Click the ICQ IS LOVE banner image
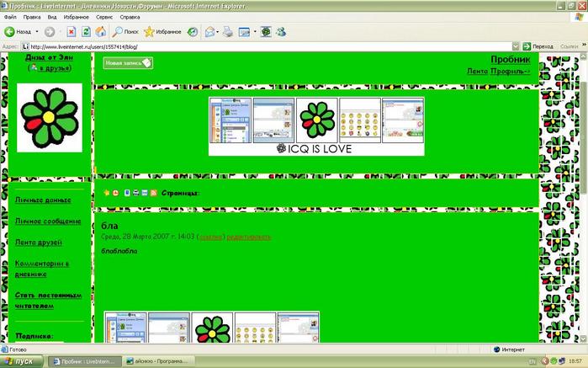The height and width of the screenshot is (368, 588). point(316,126)
